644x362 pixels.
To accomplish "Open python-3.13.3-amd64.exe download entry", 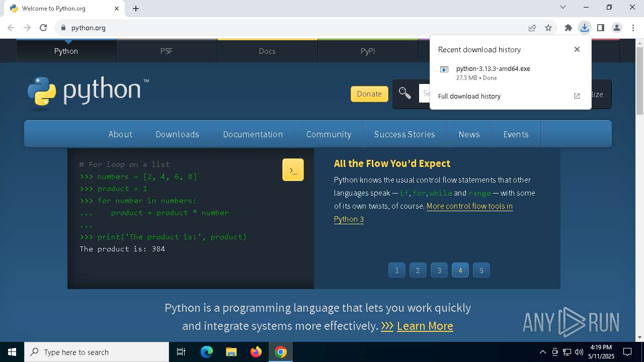I will (510, 73).
